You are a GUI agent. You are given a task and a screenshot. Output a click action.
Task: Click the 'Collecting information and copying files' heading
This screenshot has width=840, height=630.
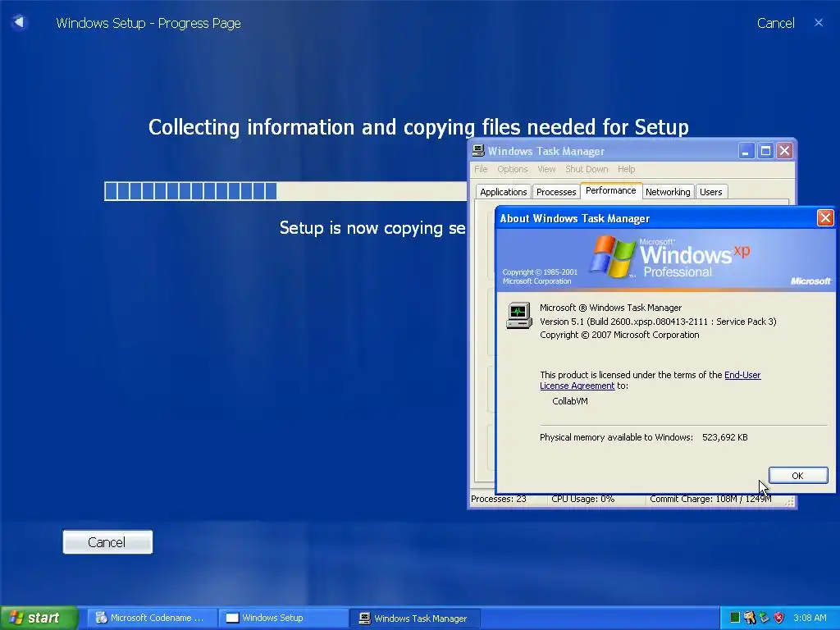click(x=418, y=127)
